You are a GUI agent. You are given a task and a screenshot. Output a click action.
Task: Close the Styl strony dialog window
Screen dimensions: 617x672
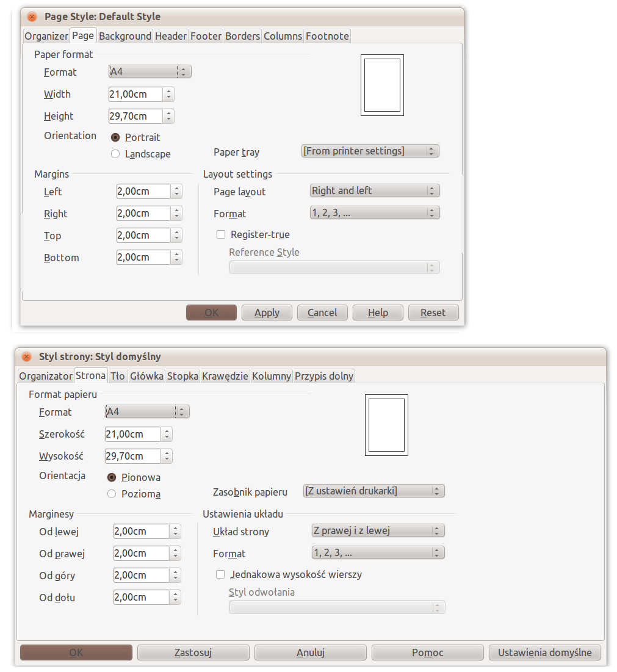(x=26, y=356)
